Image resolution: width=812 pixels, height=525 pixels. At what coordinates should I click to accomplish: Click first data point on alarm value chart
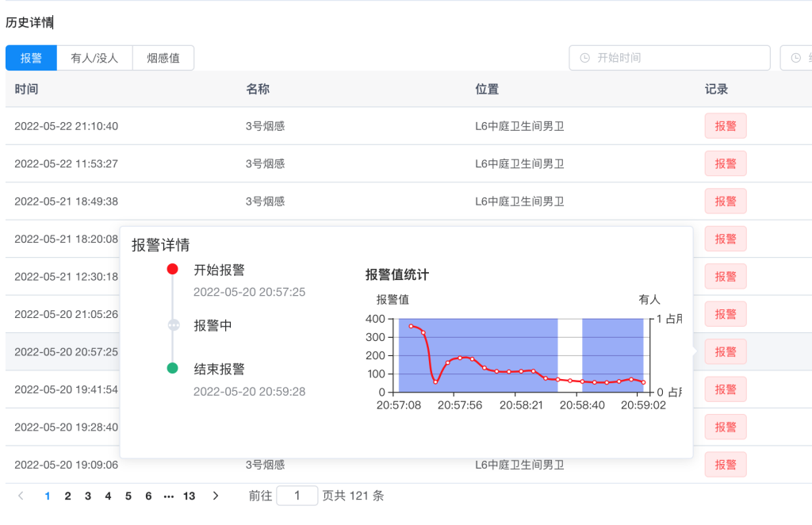pyautogui.click(x=411, y=326)
